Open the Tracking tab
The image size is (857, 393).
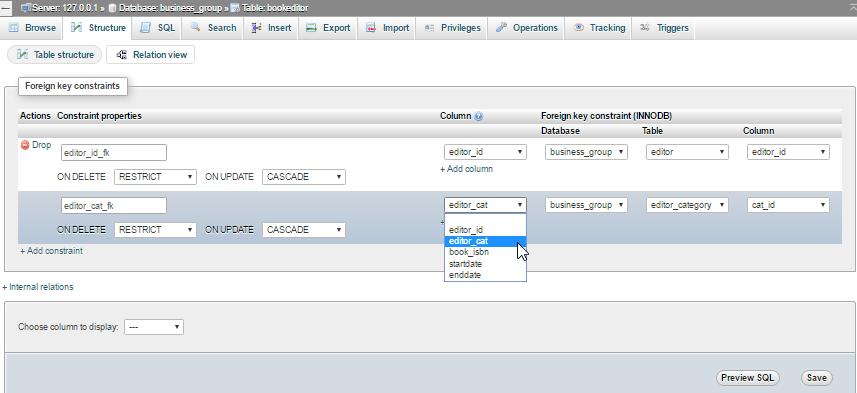click(599, 28)
